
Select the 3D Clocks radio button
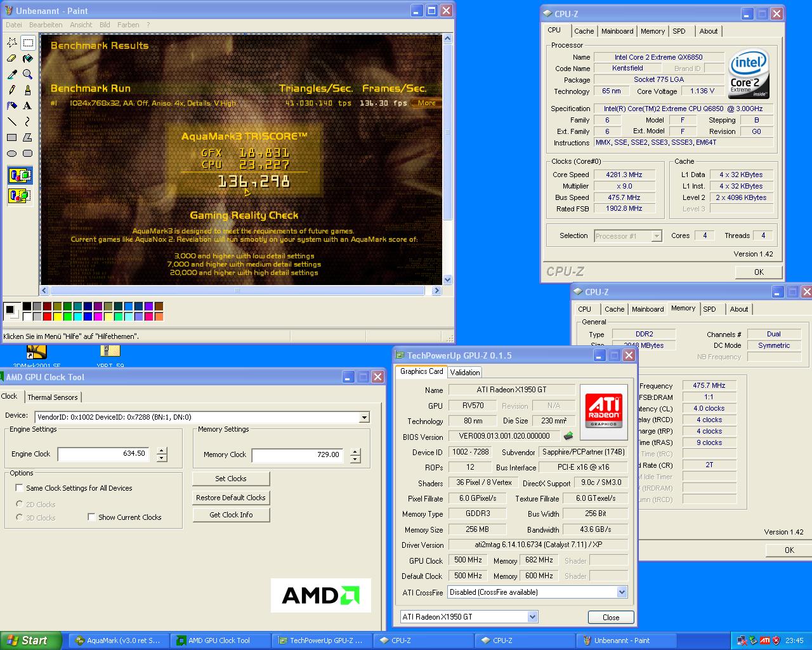click(19, 517)
